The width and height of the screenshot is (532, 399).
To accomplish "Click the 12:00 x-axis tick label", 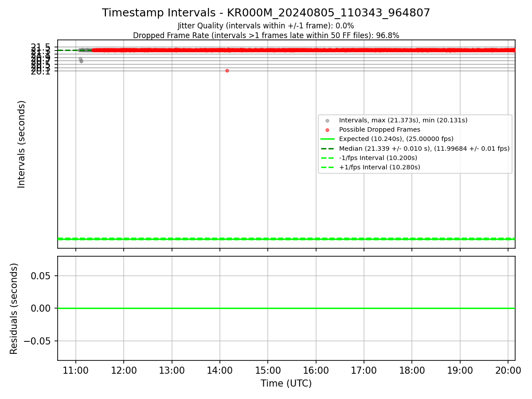I will 124,371.
